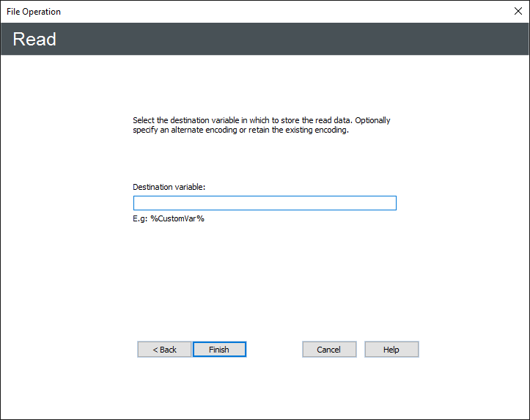This screenshot has height=420, width=530.
Task: Return to the previous step with Back
Action: pyautogui.click(x=164, y=350)
